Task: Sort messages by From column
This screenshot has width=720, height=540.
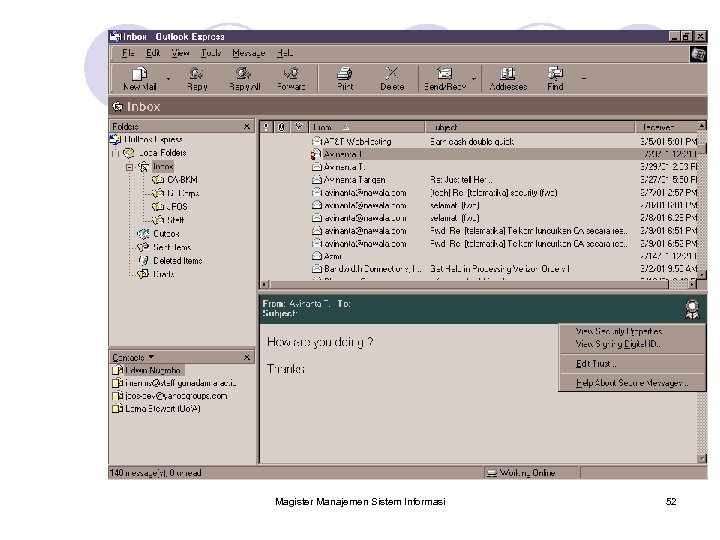Action: point(366,127)
